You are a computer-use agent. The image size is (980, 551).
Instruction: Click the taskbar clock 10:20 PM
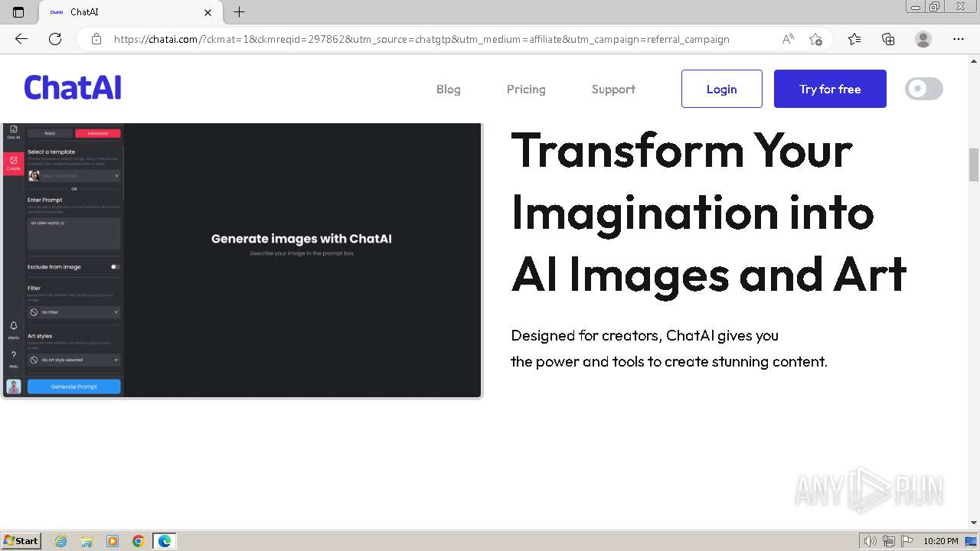click(941, 541)
